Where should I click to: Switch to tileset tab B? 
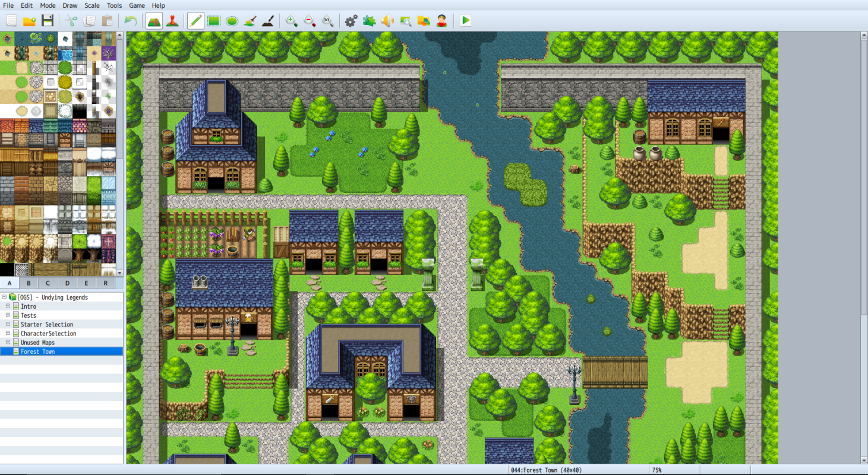click(x=29, y=283)
